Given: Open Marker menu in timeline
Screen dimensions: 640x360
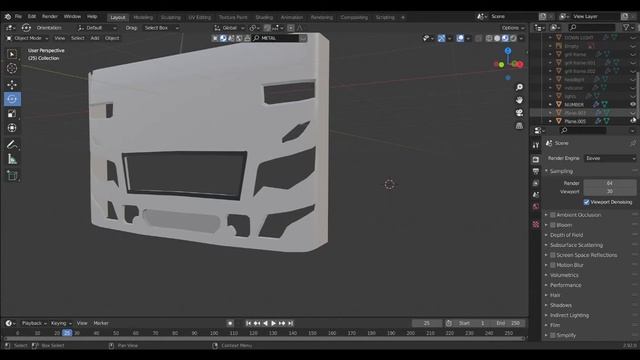Looking at the screenshot, I should tap(101, 323).
